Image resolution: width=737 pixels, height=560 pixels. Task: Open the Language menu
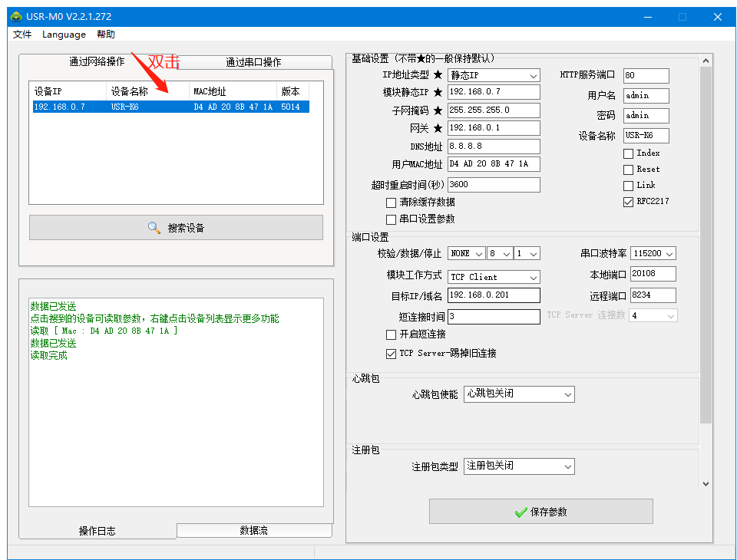point(64,35)
